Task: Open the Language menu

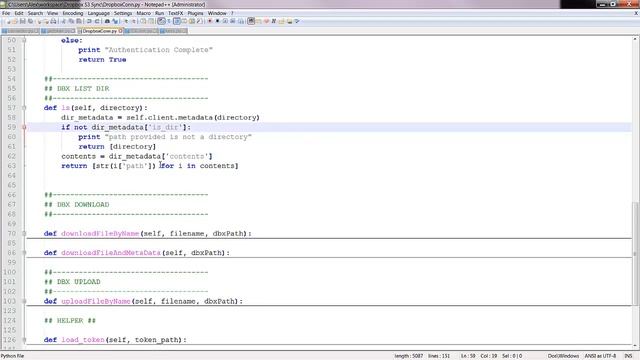Action: [98, 13]
